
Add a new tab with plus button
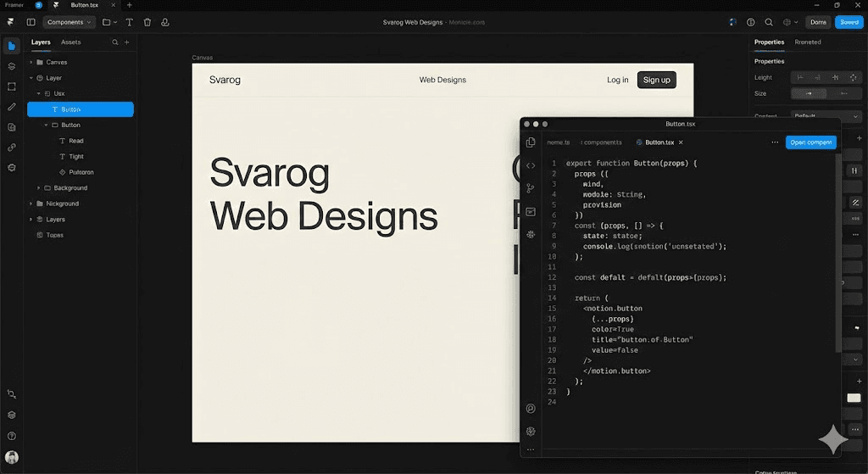point(129,5)
